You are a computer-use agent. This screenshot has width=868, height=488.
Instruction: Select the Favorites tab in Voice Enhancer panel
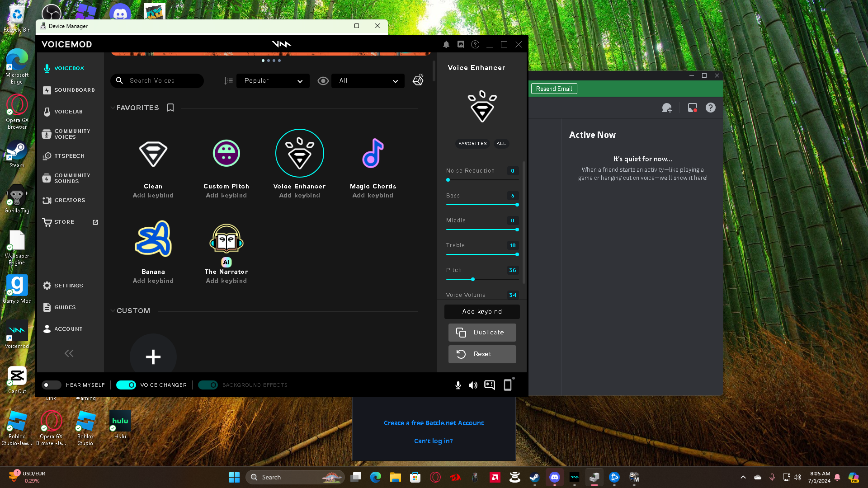(x=472, y=144)
